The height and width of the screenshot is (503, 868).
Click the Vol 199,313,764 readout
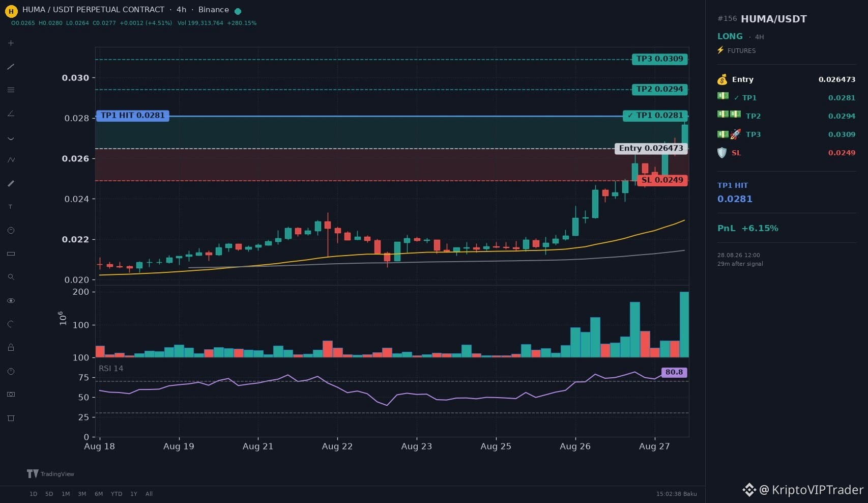point(200,23)
